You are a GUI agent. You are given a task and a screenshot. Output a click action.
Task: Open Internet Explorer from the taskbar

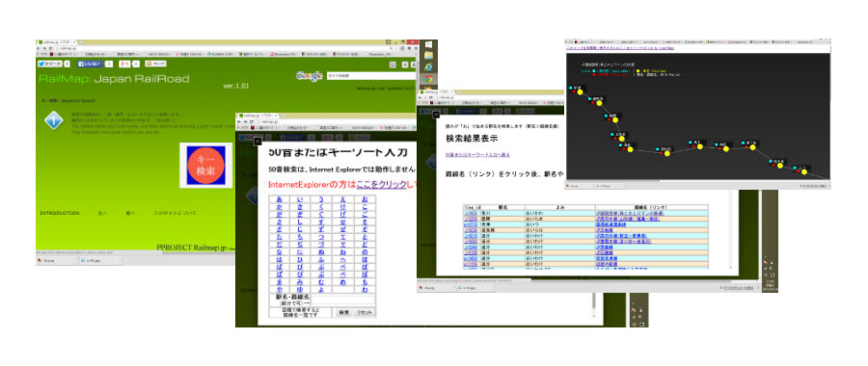(x=428, y=66)
